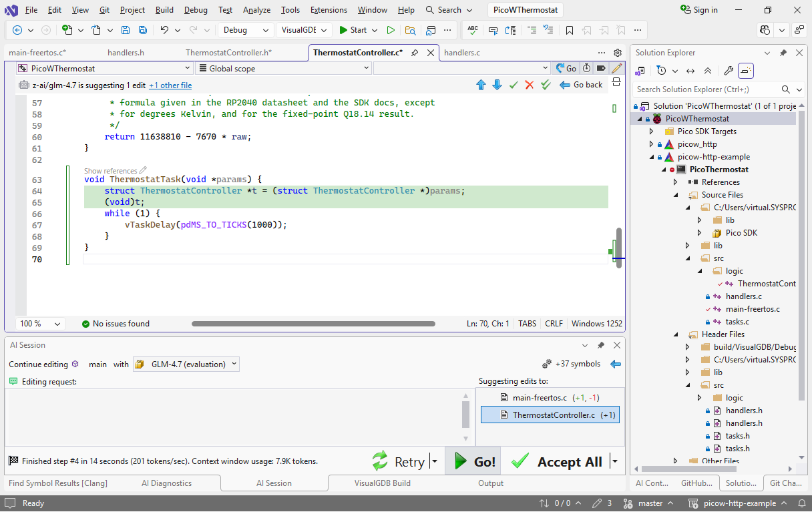Expand the picow_http project node

point(652,144)
